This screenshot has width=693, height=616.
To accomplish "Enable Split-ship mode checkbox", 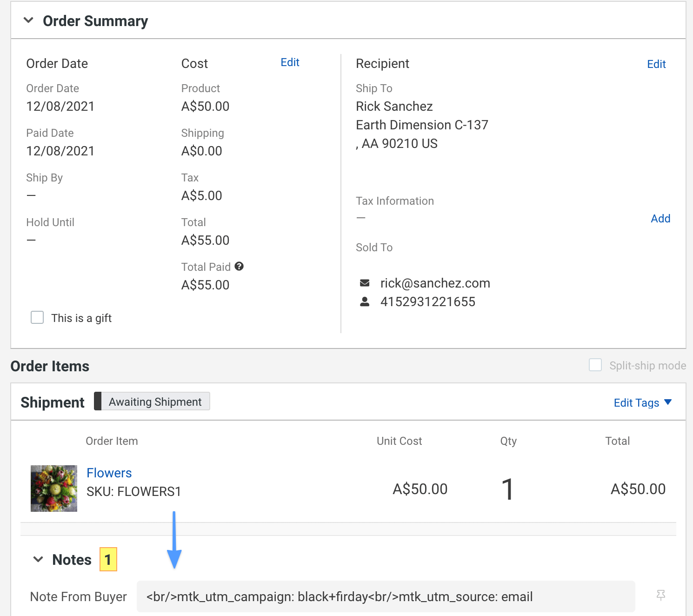I will coord(595,365).
